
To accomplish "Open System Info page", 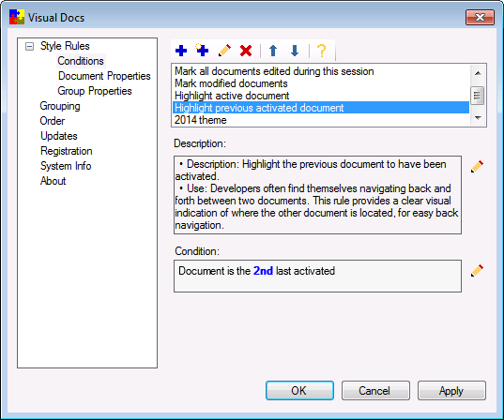I will pos(66,166).
